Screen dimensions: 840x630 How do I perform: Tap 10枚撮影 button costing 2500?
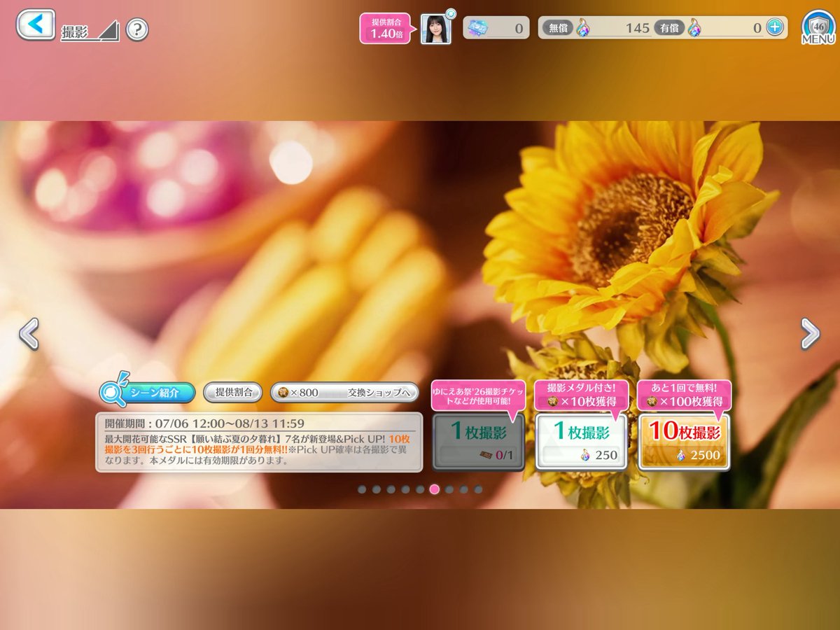(x=684, y=442)
